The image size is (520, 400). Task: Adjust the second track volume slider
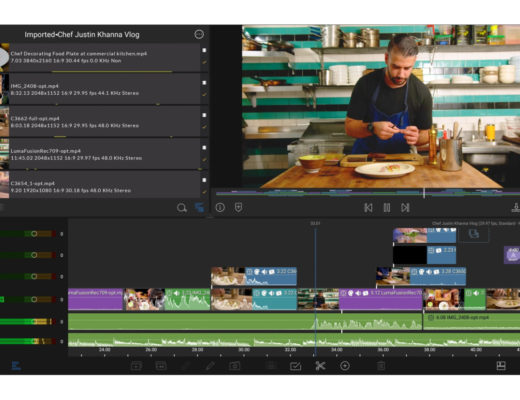coord(34,255)
